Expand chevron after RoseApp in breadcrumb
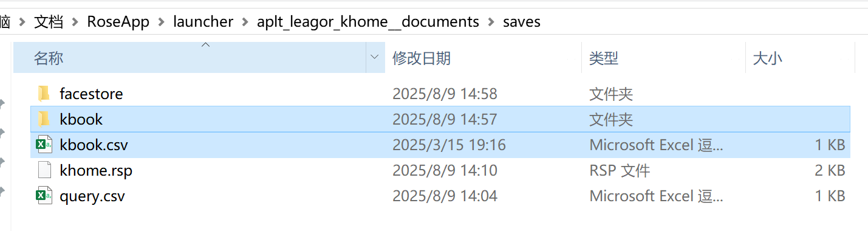This screenshot has height=231, width=868. 161,22
